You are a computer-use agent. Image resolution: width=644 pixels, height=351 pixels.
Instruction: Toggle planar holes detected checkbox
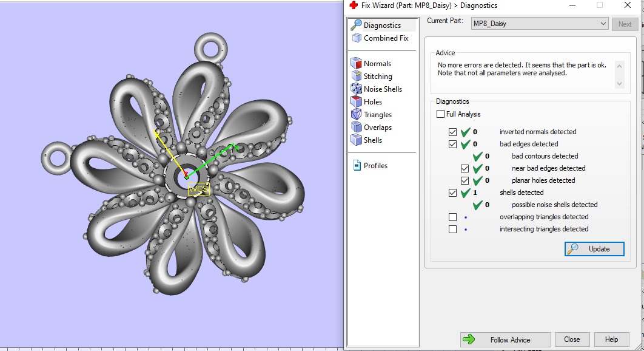(465, 180)
